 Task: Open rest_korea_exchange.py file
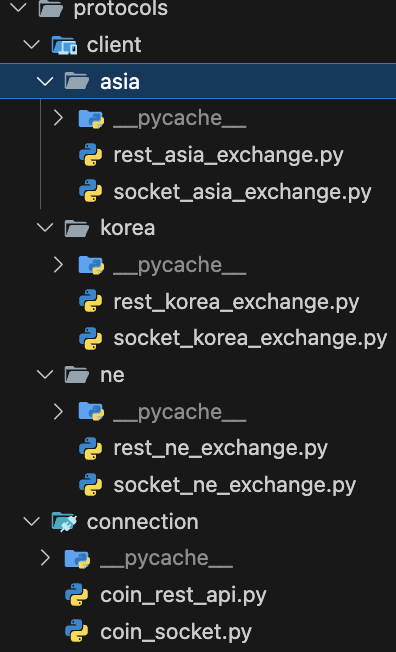pos(236,302)
